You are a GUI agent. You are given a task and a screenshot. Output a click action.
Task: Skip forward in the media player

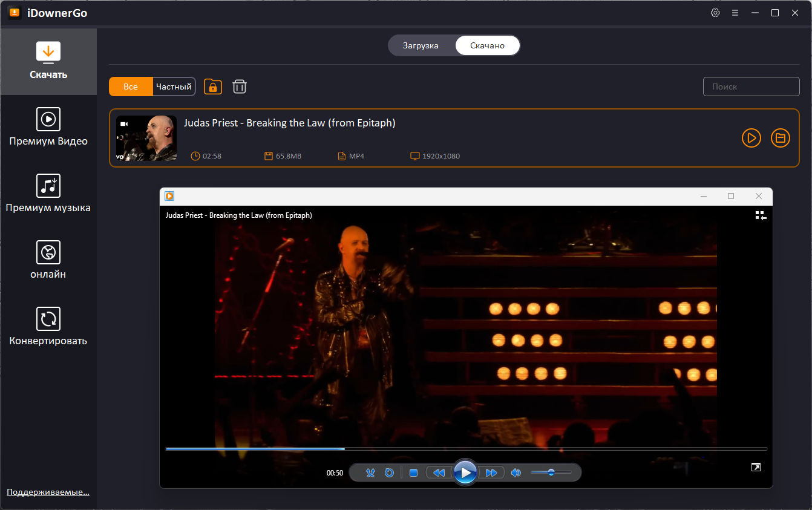[491, 472]
